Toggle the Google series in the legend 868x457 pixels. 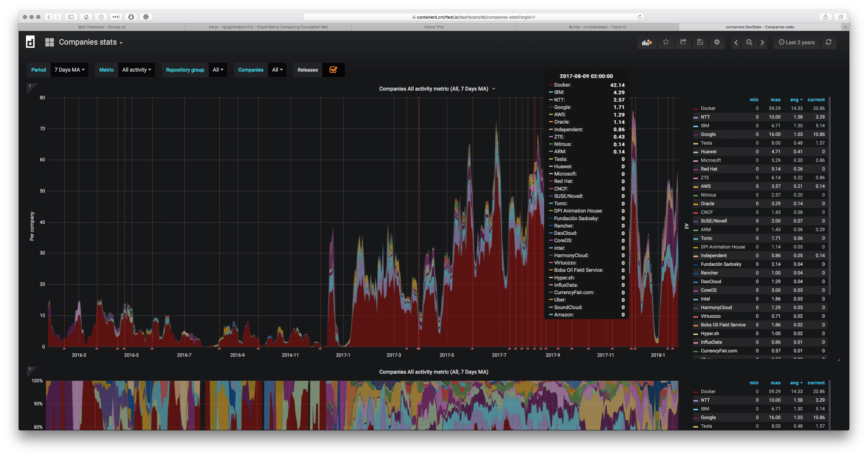[708, 134]
